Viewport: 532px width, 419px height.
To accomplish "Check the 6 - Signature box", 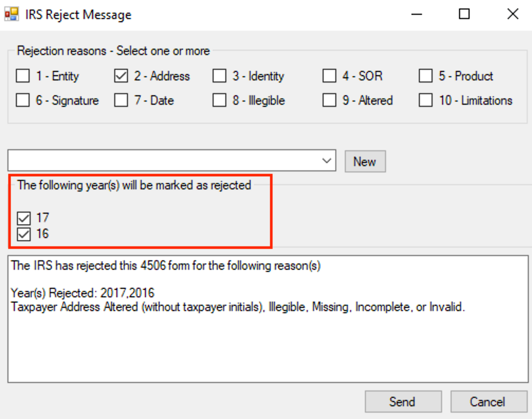I will click(x=23, y=100).
